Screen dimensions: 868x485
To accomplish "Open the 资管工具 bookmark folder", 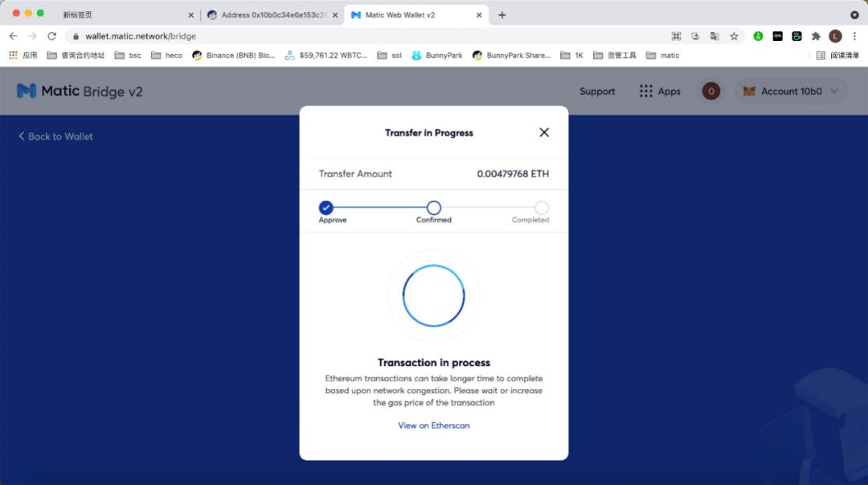I will [615, 55].
